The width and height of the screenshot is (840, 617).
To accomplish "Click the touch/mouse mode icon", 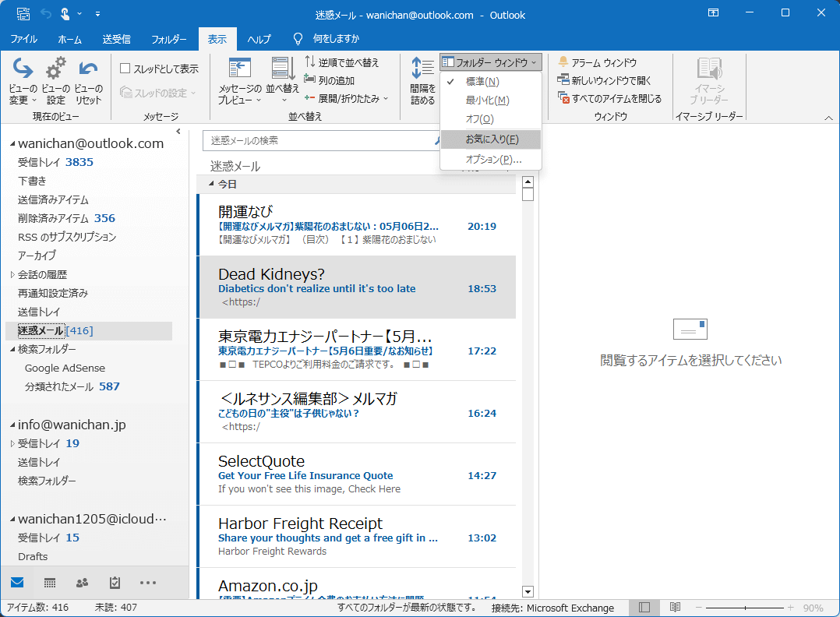I will click(65, 14).
